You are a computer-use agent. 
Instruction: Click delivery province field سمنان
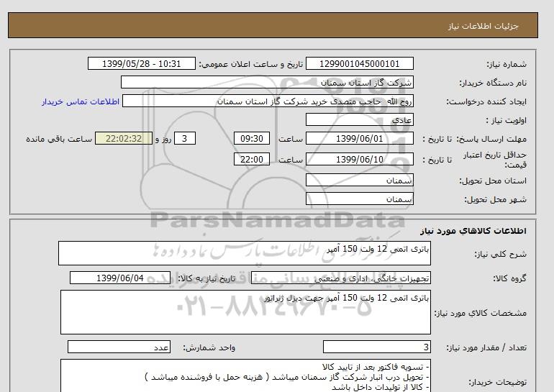point(359,180)
